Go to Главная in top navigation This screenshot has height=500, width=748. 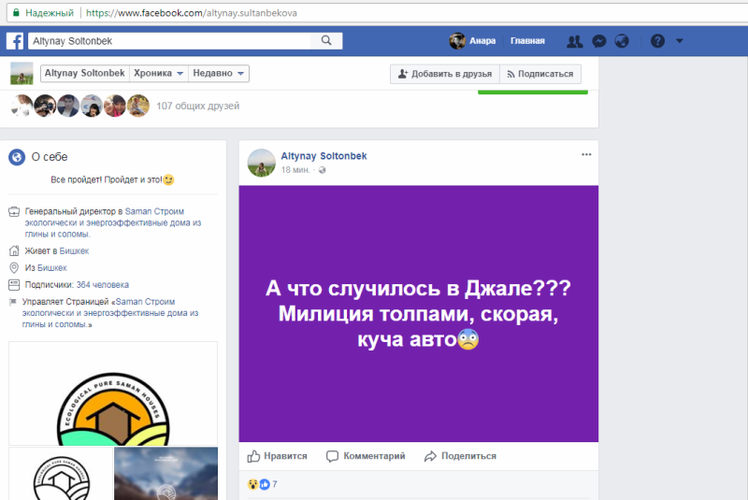[527, 41]
